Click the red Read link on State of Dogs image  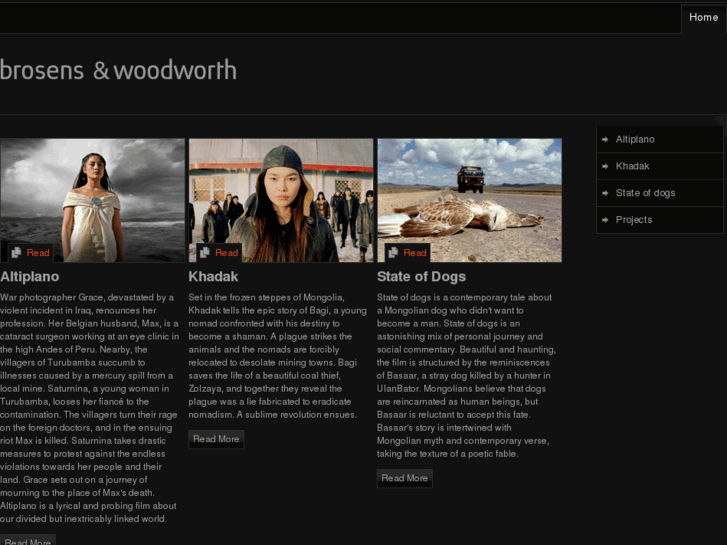pos(415,253)
